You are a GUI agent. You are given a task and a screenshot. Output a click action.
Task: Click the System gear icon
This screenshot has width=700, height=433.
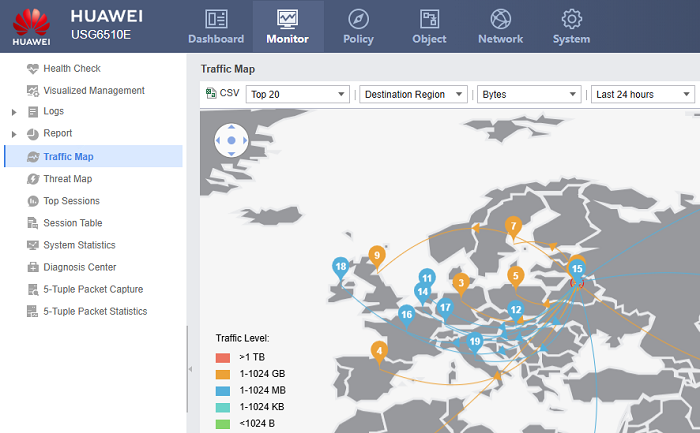point(571,19)
